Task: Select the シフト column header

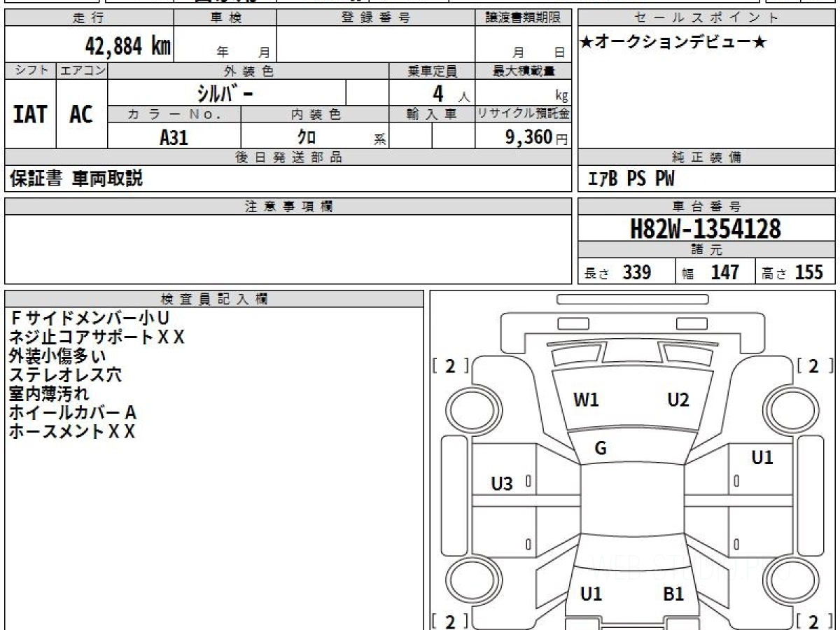Action: tap(31, 71)
